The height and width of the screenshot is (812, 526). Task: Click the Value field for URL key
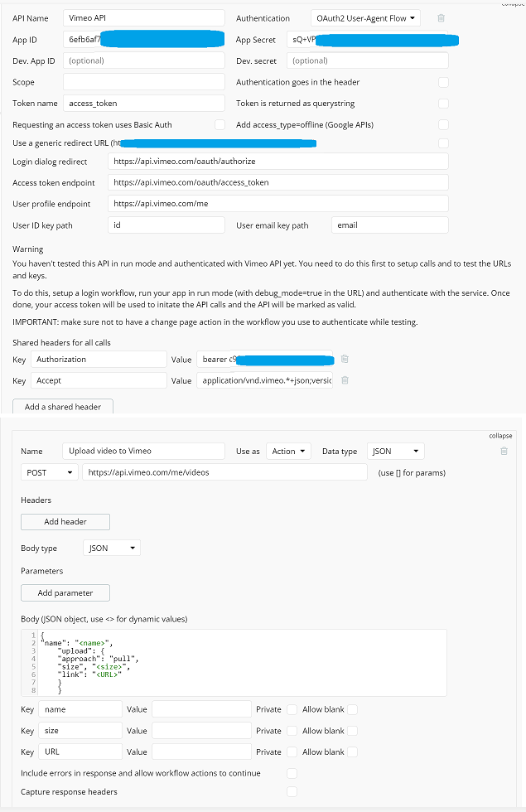tap(202, 752)
